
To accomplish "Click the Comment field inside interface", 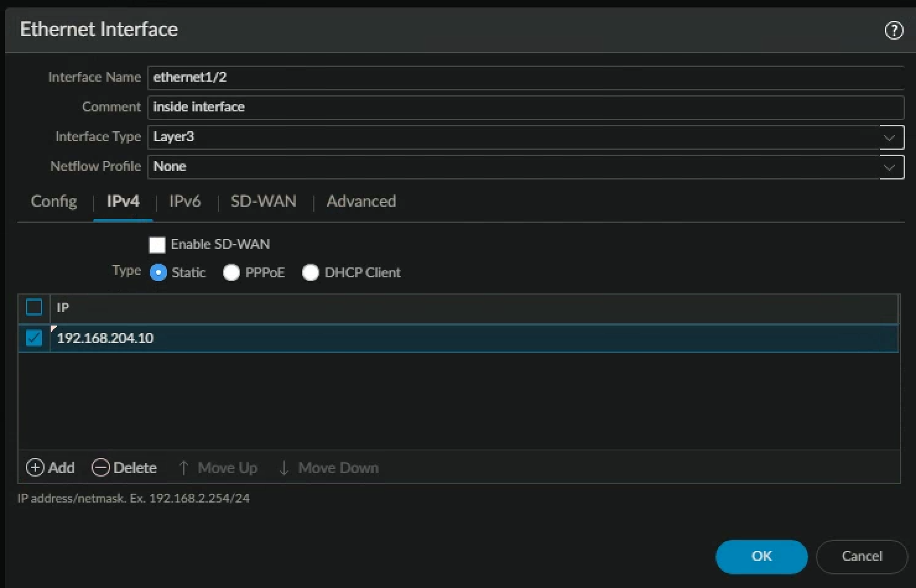I will click(x=525, y=107).
